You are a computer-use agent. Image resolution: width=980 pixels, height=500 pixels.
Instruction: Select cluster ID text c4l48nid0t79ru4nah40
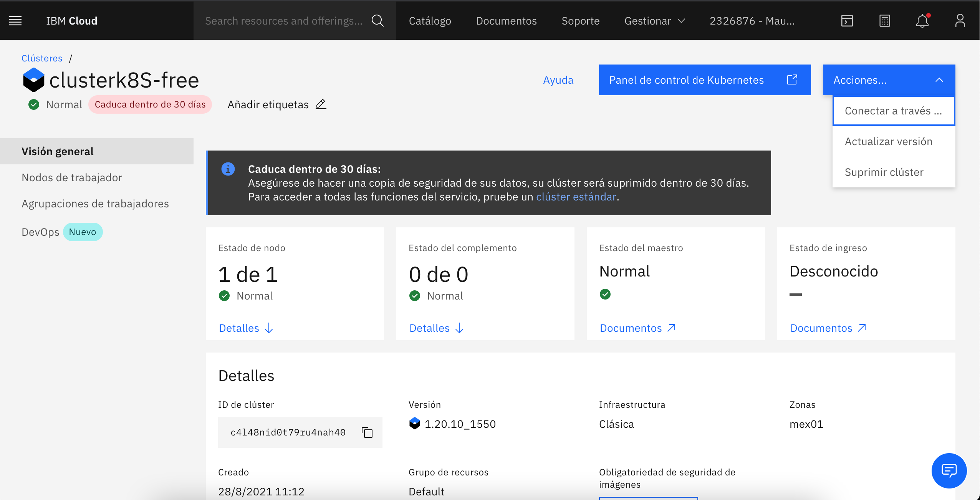(288, 432)
